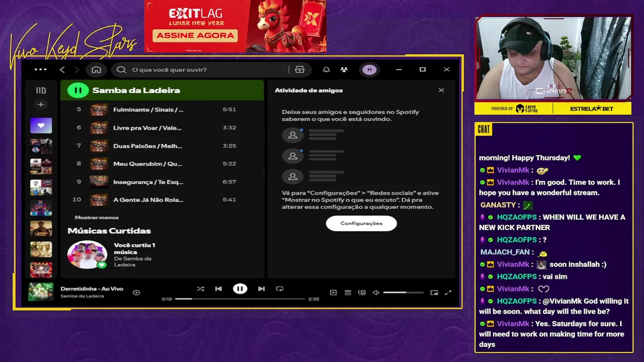Adjust the volume slider

[403, 293]
